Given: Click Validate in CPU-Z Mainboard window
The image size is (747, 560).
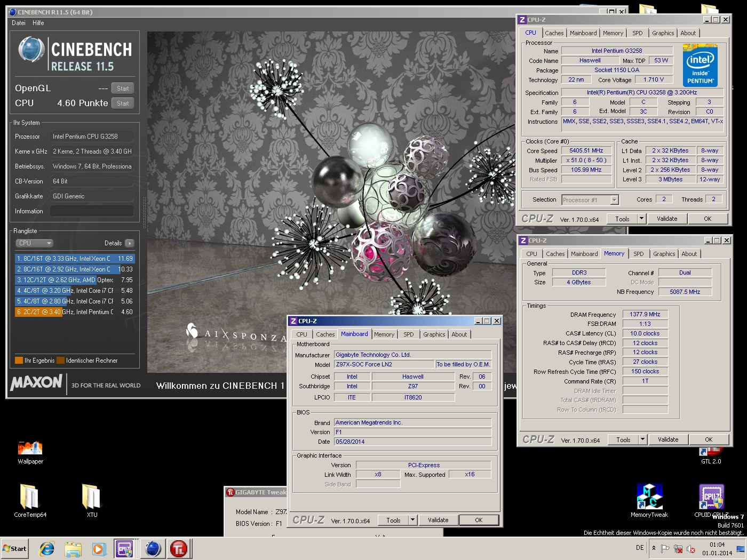Looking at the screenshot, I should [438, 520].
